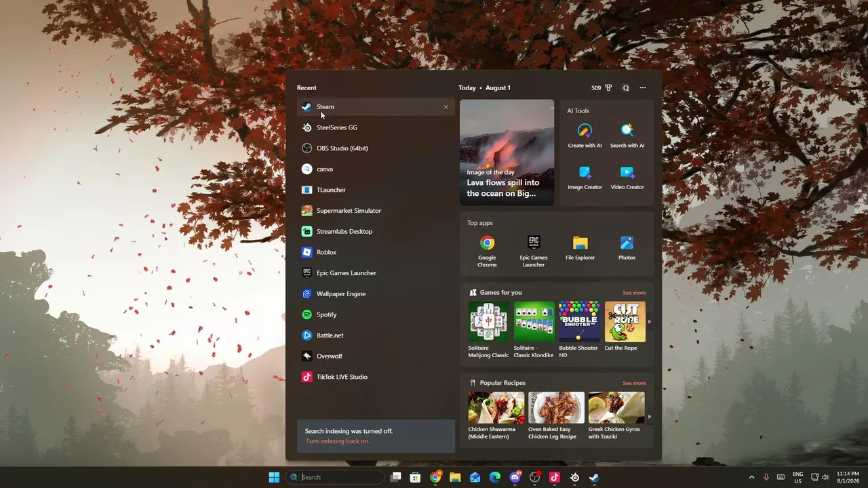Open the Cut the Rope game
The width and height of the screenshot is (868, 488).
625,327
